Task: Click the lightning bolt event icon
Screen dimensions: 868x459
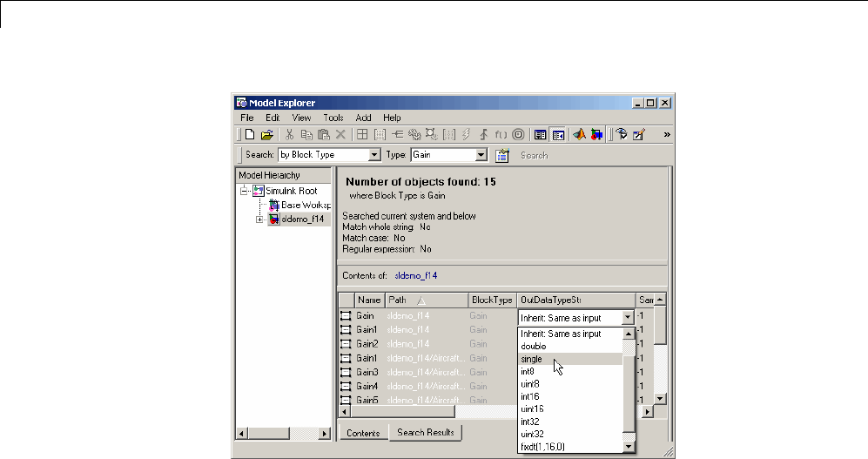Action: pos(466,134)
